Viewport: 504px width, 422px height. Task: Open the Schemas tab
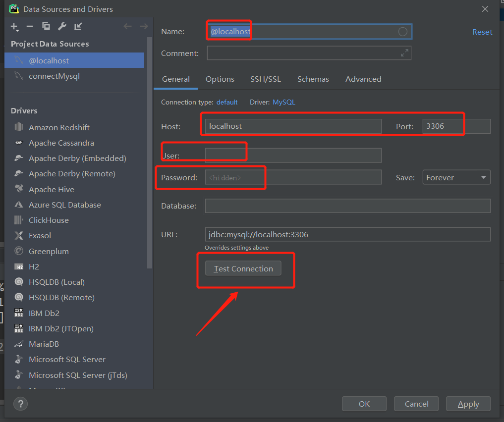[313, 79]
